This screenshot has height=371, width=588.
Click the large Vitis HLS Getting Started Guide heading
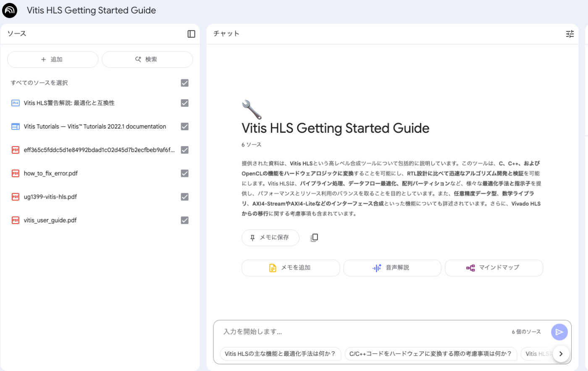click(x=335, y=128)
